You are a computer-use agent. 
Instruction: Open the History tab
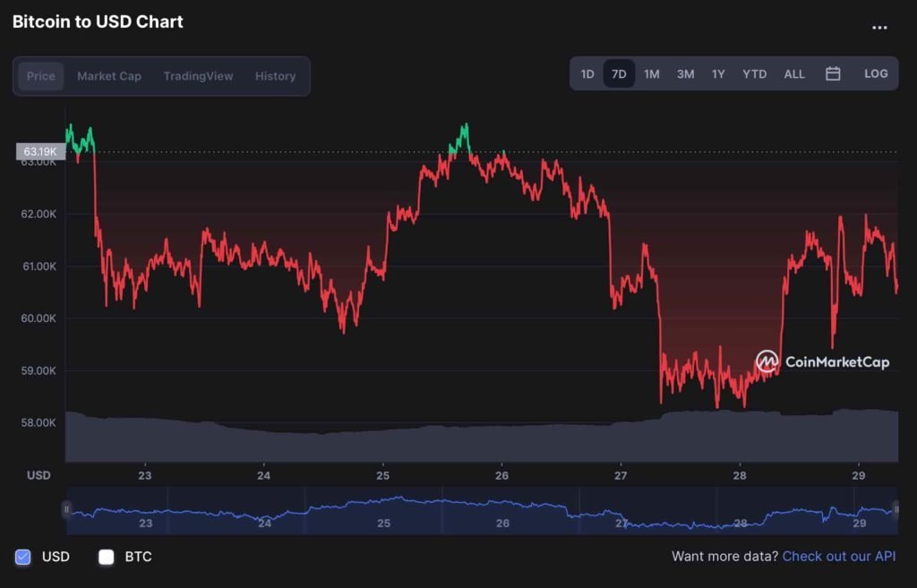click(x=275, y=76)
